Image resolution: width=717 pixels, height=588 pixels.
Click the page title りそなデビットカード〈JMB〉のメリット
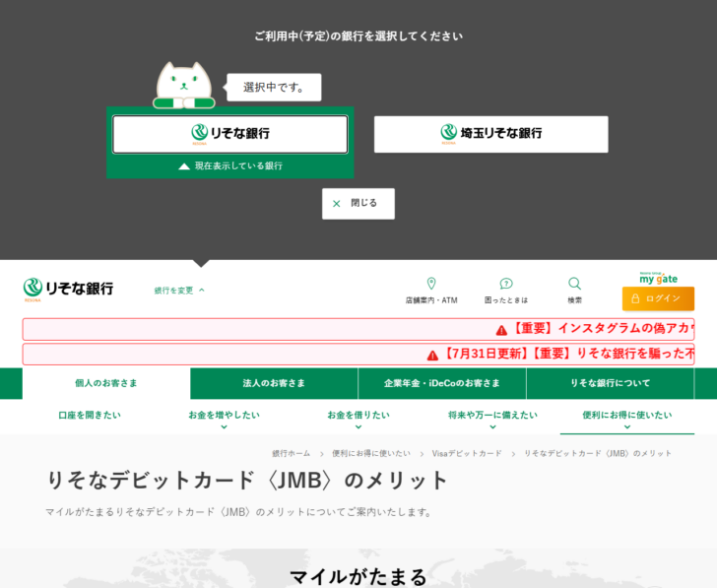(x=247, y=481)
